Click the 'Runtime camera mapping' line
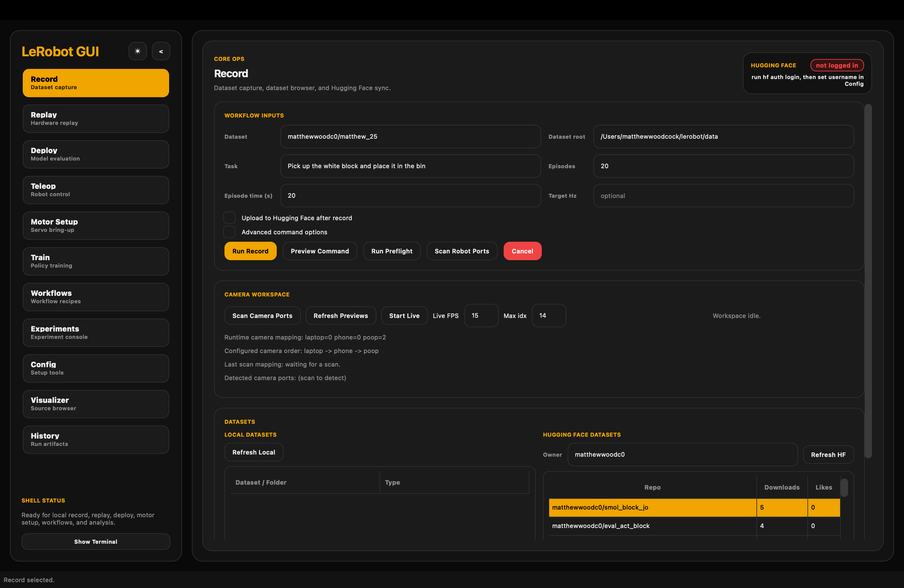This screenshot has height=588, width=904. 305,337
